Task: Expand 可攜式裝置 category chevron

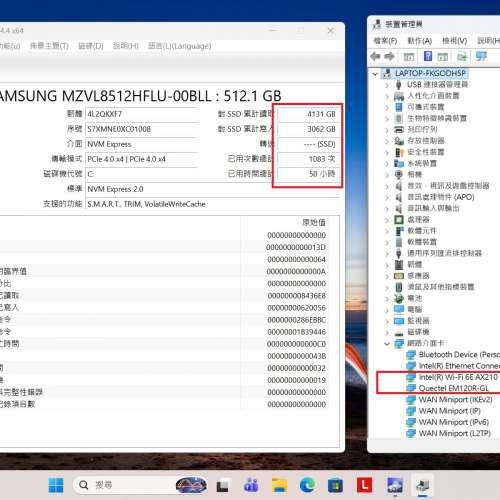Action: coord(387,107)
